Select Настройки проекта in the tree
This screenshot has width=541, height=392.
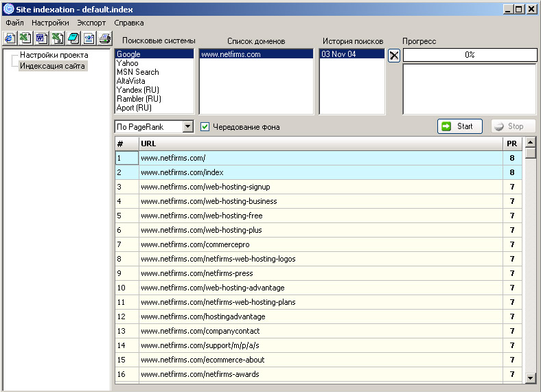pos(54,55)
